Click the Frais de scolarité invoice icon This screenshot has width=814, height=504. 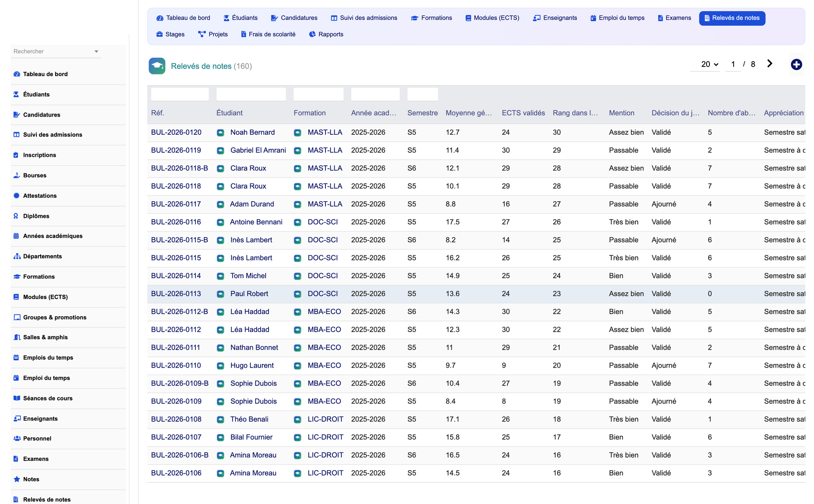coord(243,34)
